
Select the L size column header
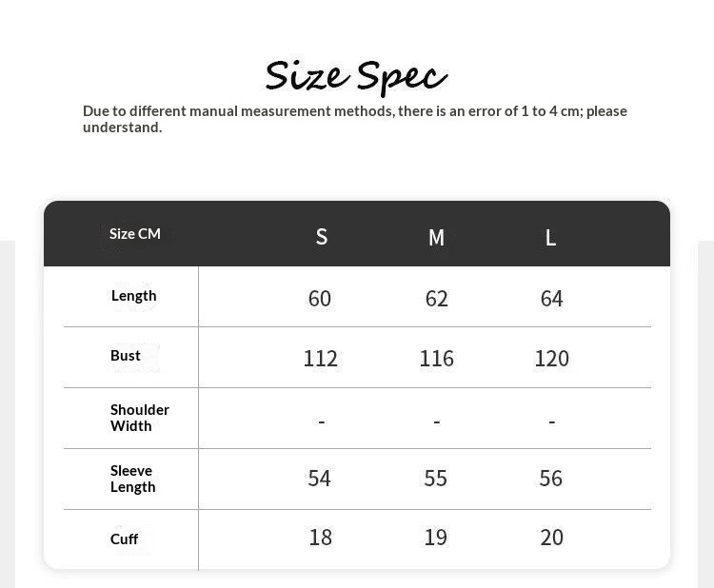550,237
